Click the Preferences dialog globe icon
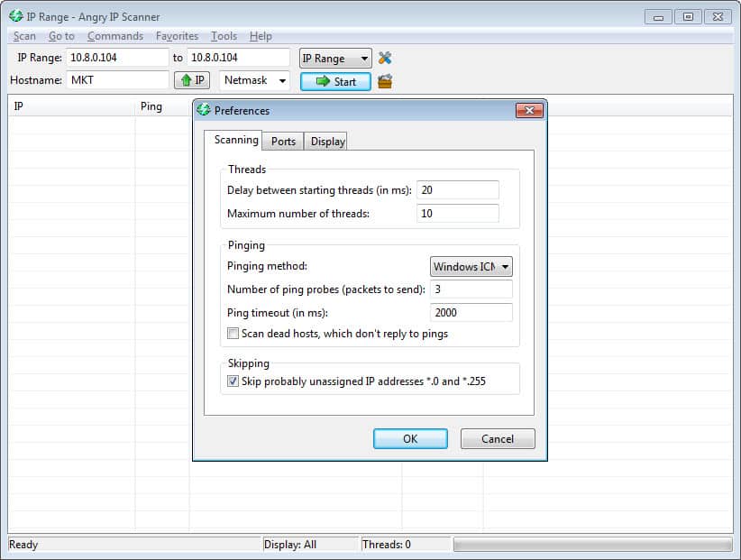Viewport: 741px width, 560px height. 204,110
